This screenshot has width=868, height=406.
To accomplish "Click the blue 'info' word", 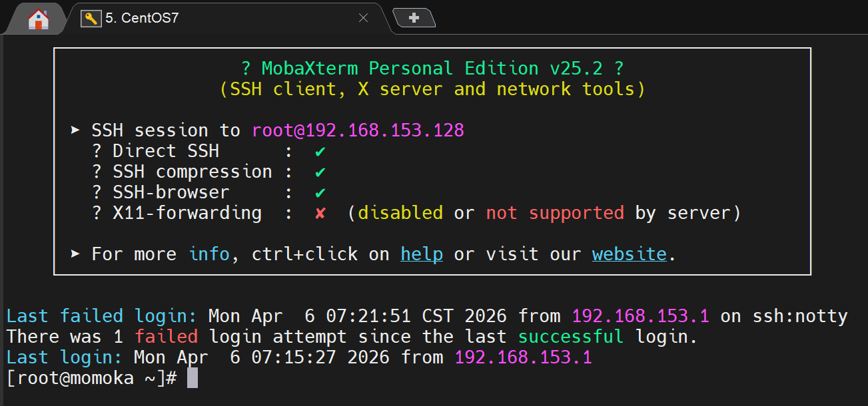I will point(209,254).
